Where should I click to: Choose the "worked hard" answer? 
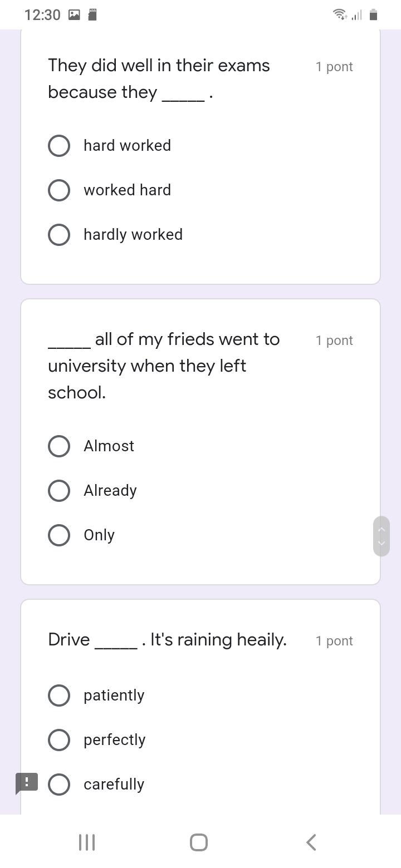pos(59,190)
